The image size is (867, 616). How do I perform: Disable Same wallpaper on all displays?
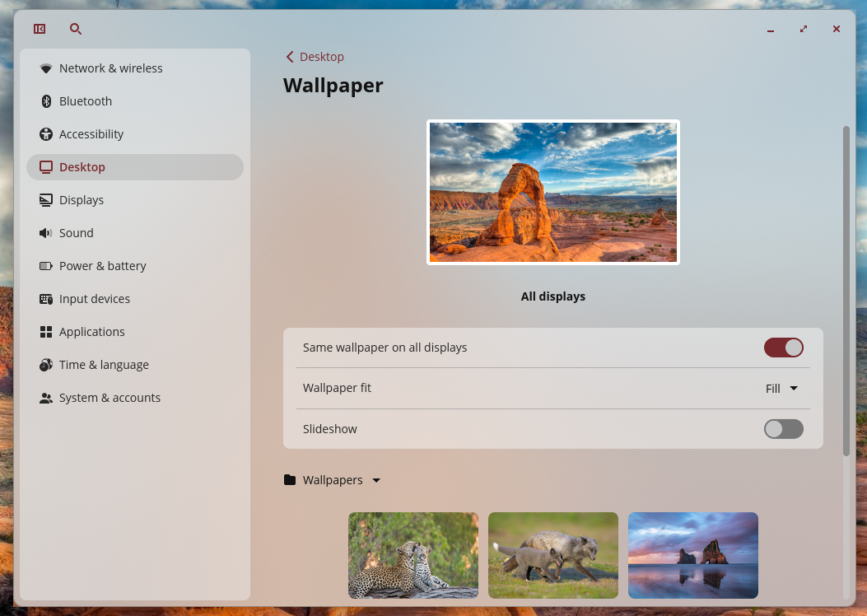pyautogui.click(x=783, y=348)
